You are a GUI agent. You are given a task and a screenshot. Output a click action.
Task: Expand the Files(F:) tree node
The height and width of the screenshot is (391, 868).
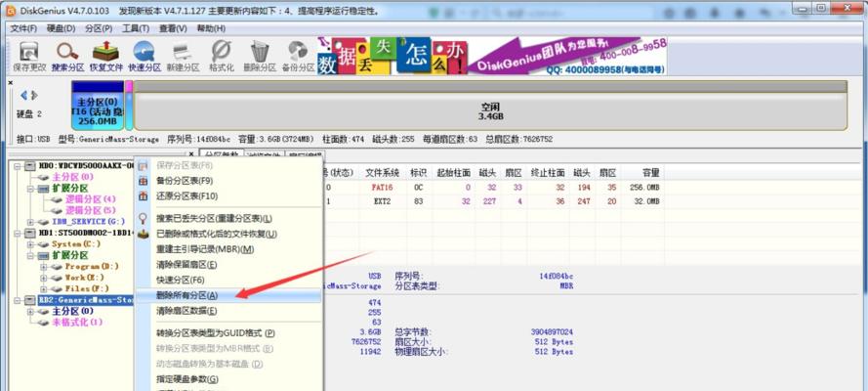click(44, 288)
